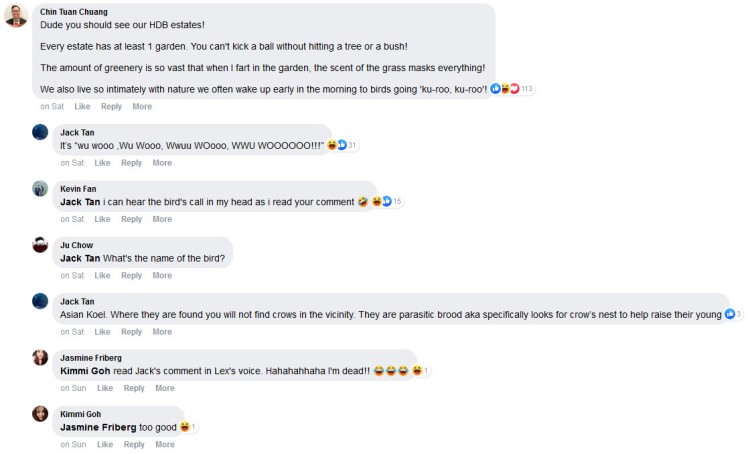Like Jasmine Friberg's comment
Image resolution: width=750 pixels, height=454 pixels.
[104, 388]
